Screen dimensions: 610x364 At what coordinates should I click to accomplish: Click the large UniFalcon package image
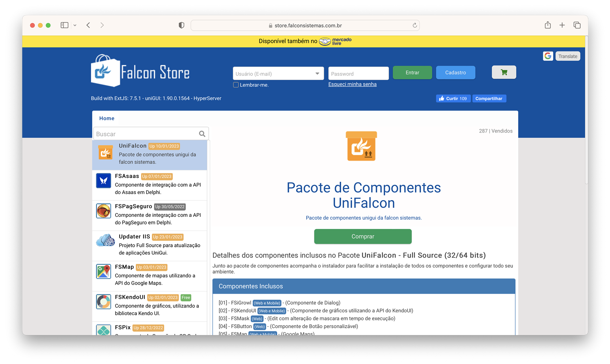pyautogui.click(x=361, y=146)
